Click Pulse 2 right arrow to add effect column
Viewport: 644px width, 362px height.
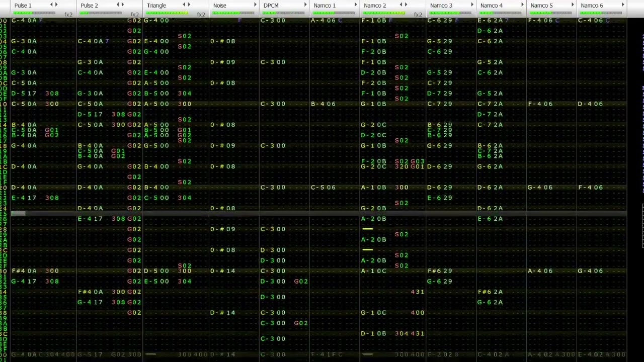tap(122, 5)
